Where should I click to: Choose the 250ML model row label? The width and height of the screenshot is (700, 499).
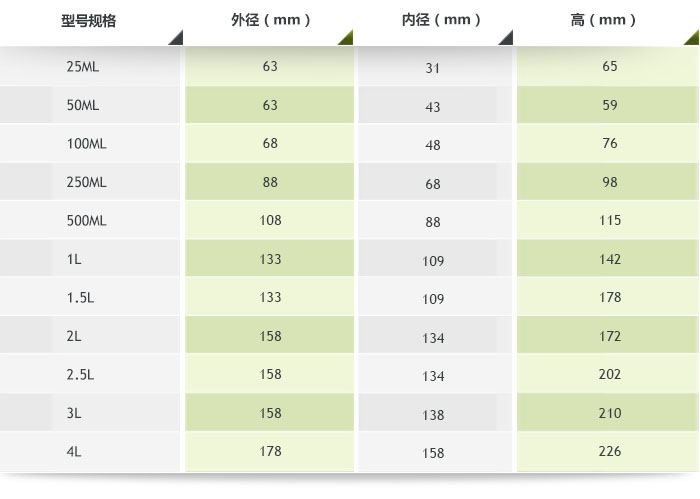86,183
